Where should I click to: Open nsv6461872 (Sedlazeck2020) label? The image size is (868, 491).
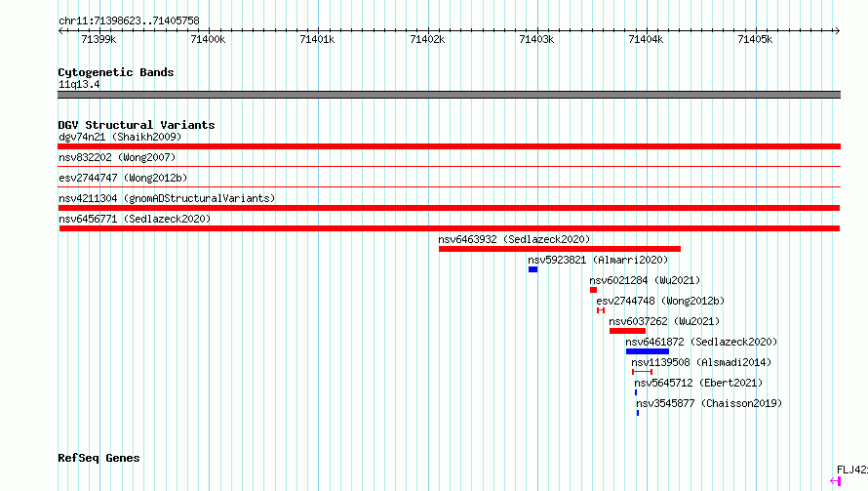[x=701, y=342]
